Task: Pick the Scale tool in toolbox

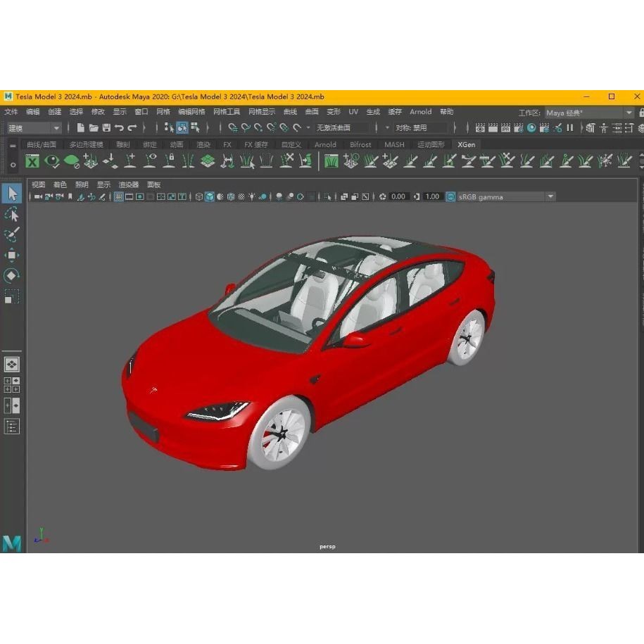Action: click(x=12, y=296)
